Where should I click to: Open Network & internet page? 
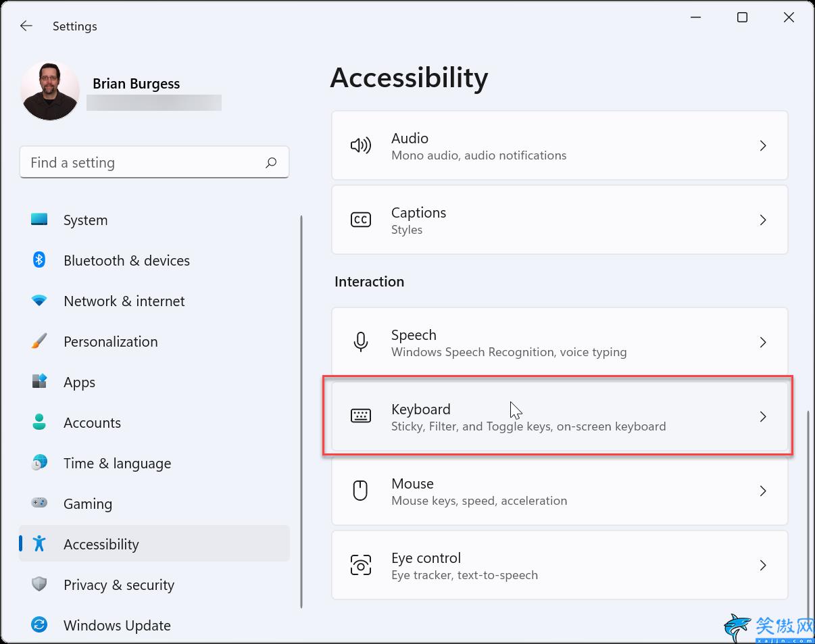(x=154, y=301)
